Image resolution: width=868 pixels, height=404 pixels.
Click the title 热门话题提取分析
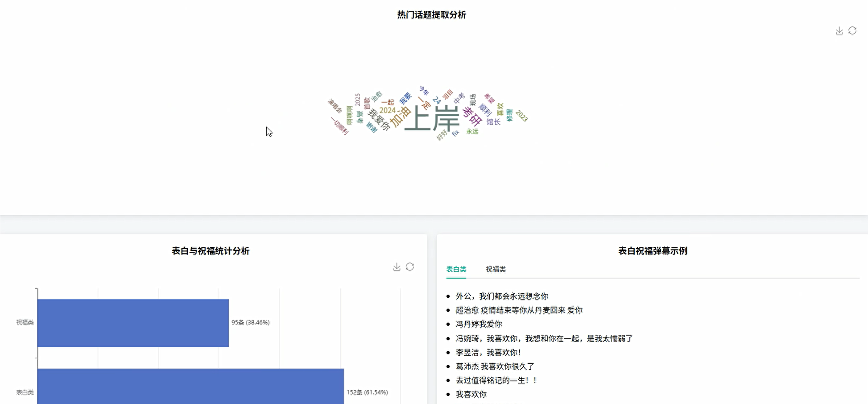(x=430, y=15)
